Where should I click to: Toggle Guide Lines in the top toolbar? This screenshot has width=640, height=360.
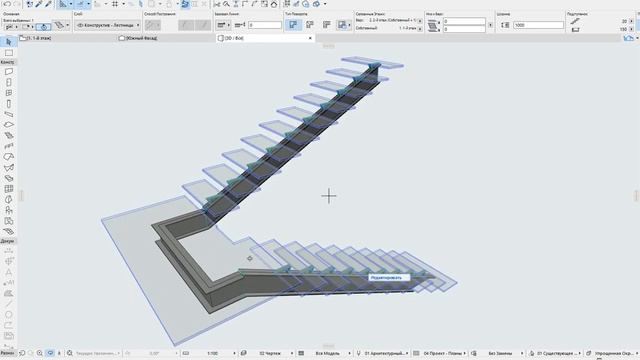pos(62,4)
